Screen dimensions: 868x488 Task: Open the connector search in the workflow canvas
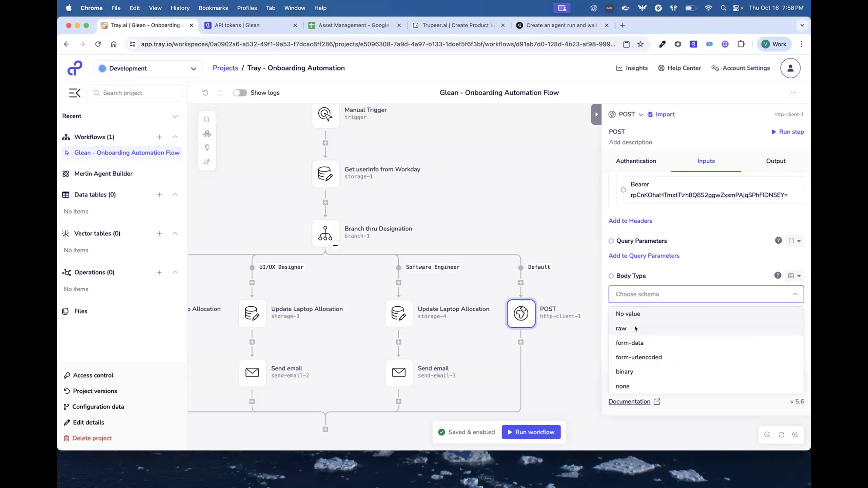[x=207, y=119]
